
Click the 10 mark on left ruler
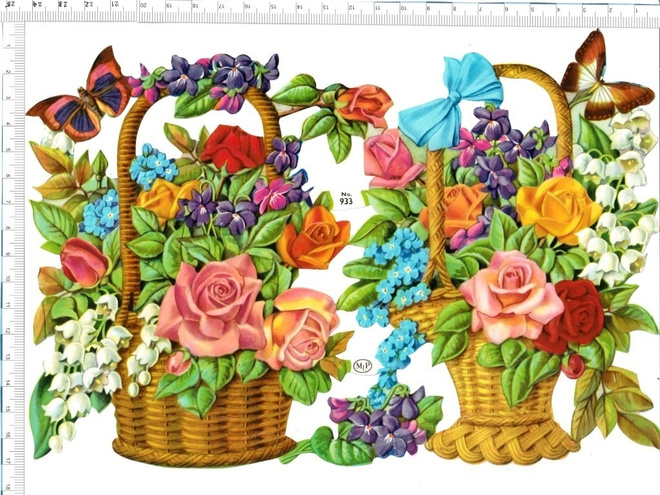[x=7, y=279]
